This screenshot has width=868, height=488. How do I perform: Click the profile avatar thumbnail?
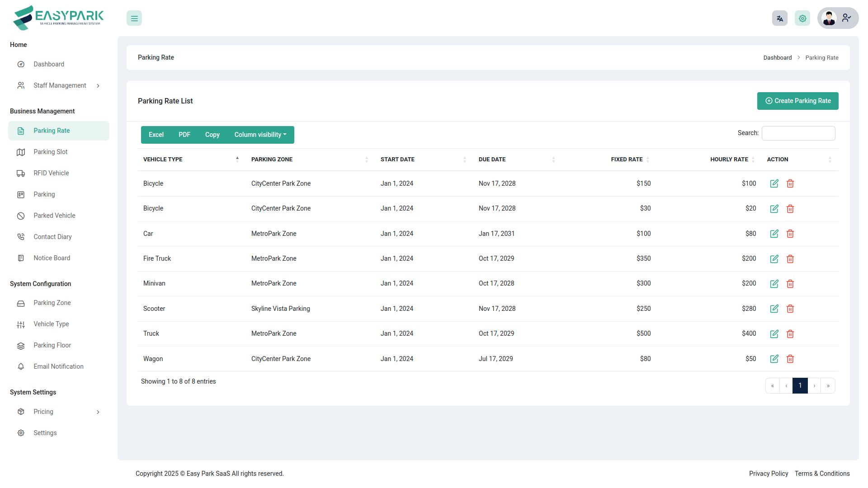click(x=829, y=18)
